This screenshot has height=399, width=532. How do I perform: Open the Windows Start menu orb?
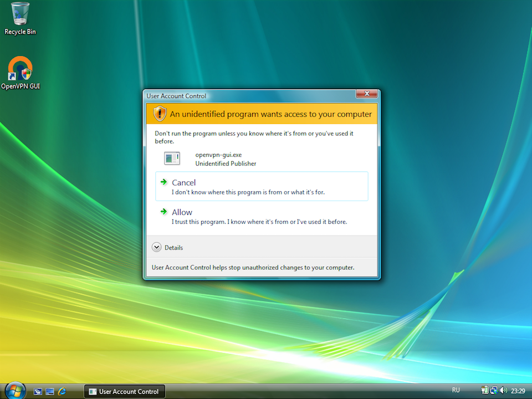point(15,391)
